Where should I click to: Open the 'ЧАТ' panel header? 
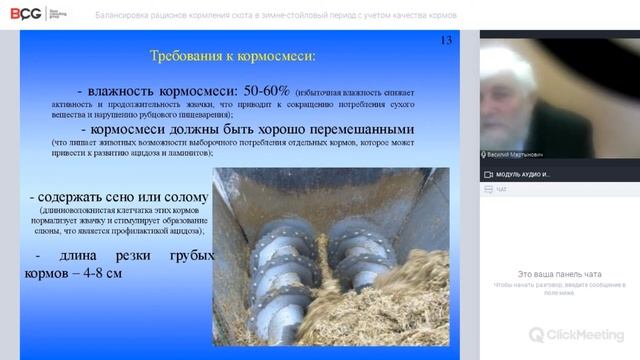[x=560, y=189]
